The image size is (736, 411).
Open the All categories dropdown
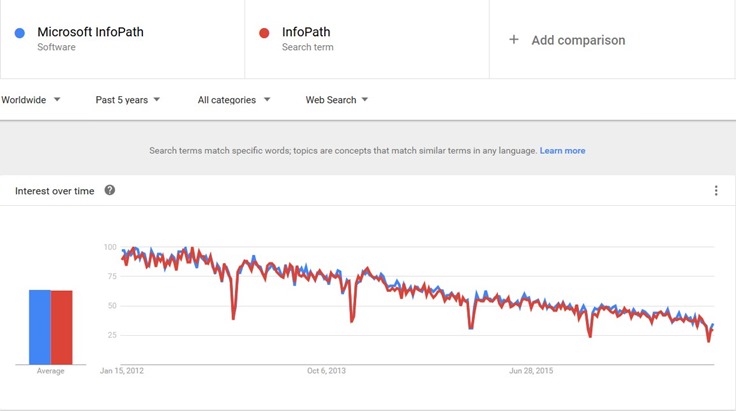click(234, 99)
